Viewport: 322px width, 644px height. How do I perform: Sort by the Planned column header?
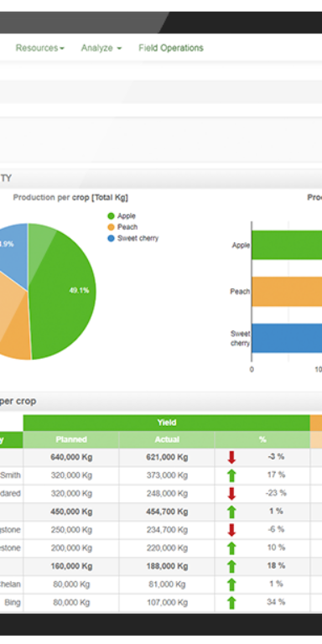[71, 439]
